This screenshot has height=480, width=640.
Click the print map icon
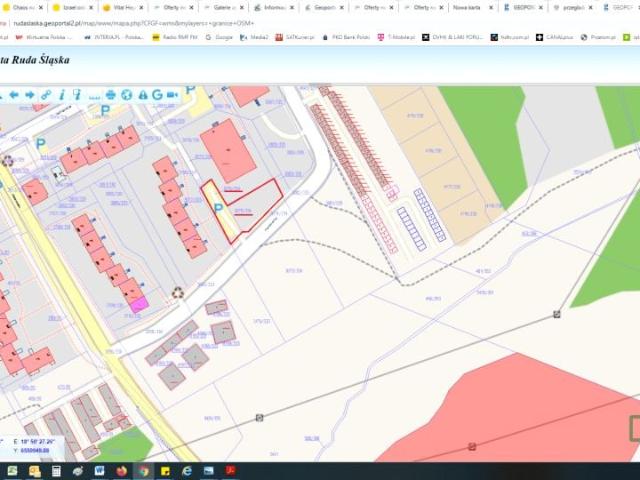(108, 95)
